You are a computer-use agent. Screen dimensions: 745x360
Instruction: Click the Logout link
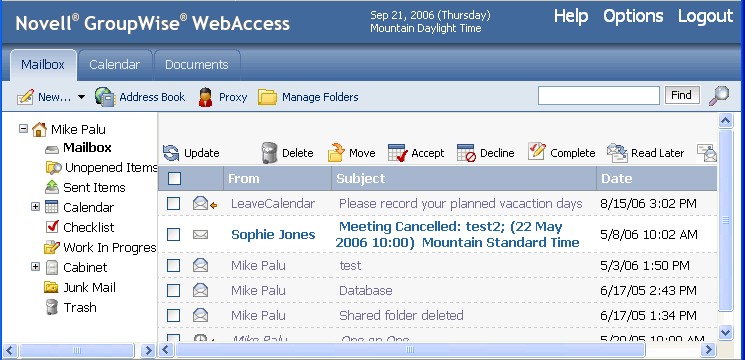pyautogui.click(x=705, y=16)
